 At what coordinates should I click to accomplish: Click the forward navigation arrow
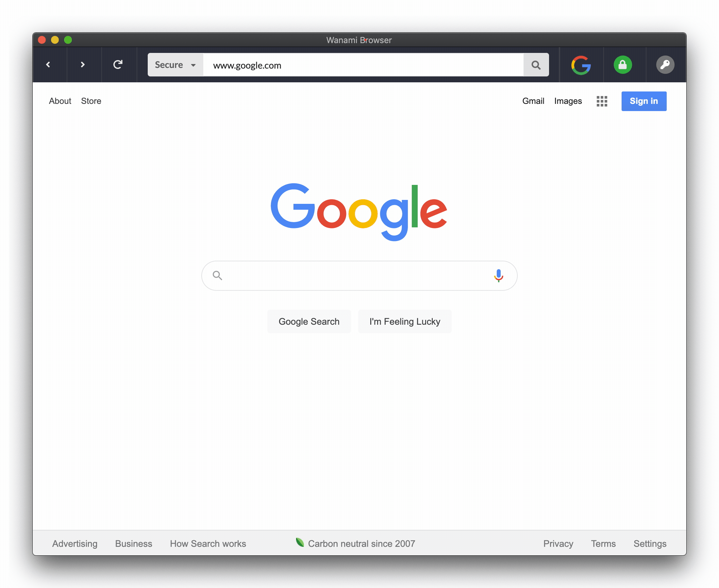[83, 64]
